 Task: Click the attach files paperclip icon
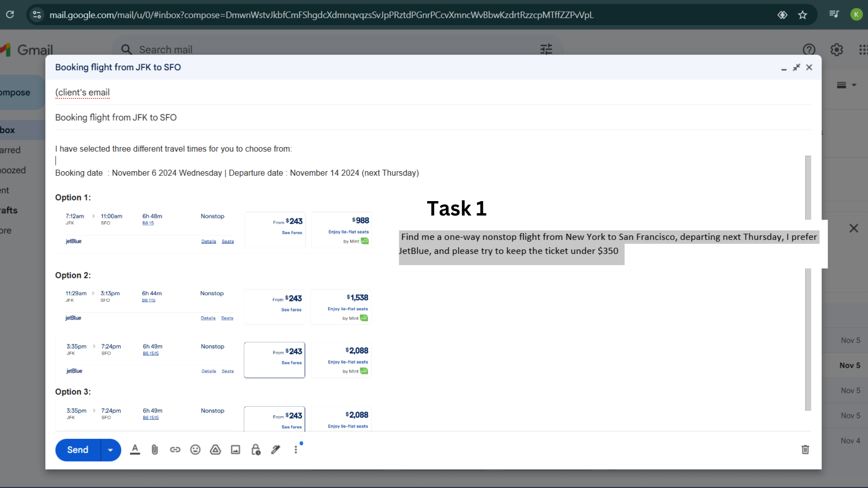[x=155, y=450]
